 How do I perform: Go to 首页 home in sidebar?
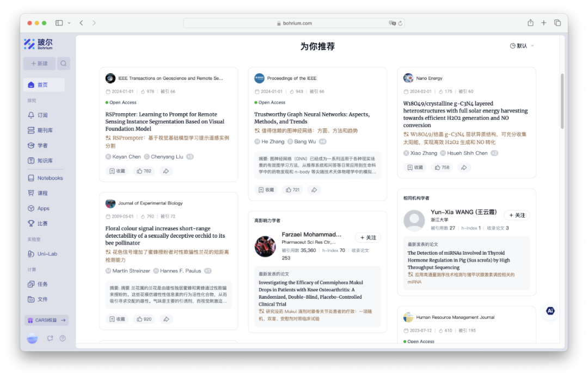point(44,85)
